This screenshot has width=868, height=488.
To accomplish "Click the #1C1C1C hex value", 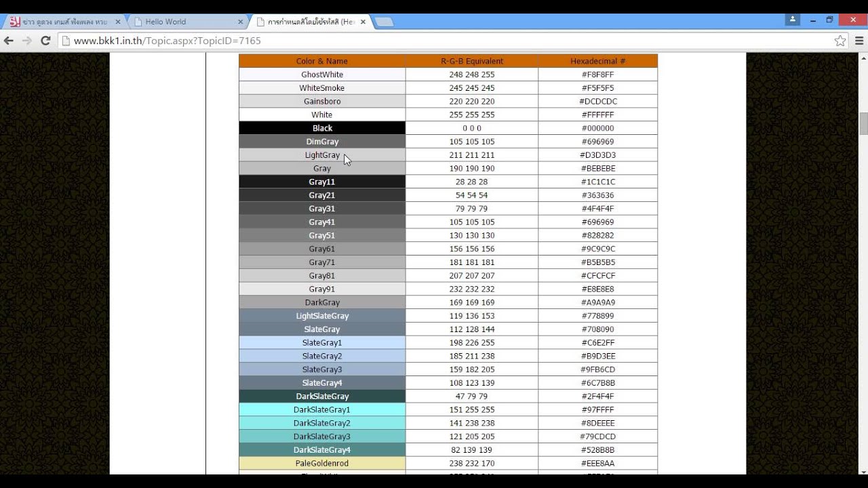I will pos(597,182).
